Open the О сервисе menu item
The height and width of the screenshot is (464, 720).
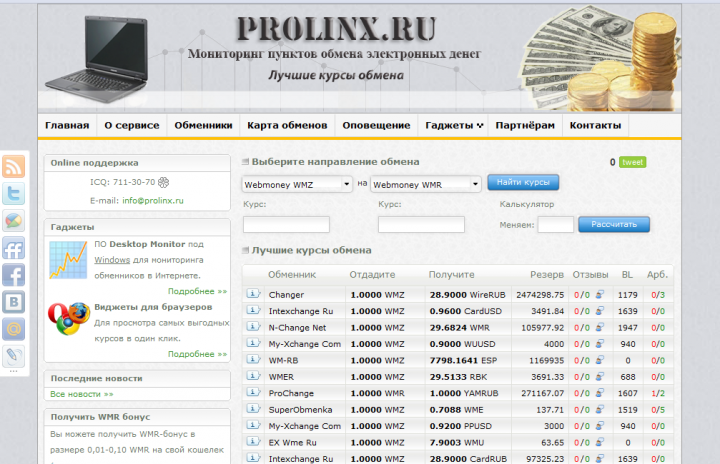point(132,125)
